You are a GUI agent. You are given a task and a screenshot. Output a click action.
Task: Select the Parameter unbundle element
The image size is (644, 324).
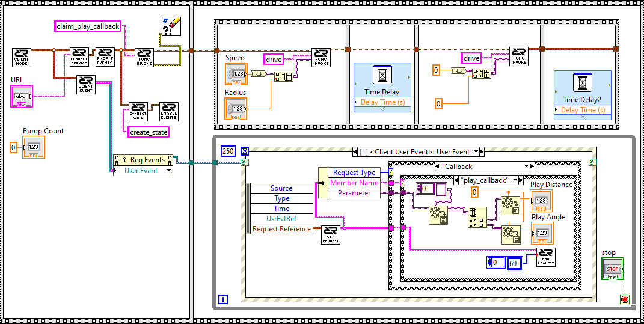(354, 193)
